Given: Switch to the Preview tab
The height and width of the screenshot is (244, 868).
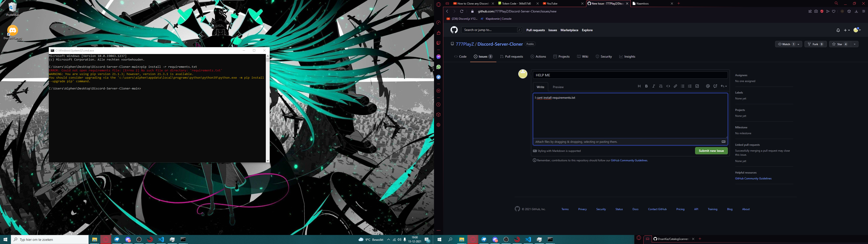Looking at the screenshot, I should 558,87.
